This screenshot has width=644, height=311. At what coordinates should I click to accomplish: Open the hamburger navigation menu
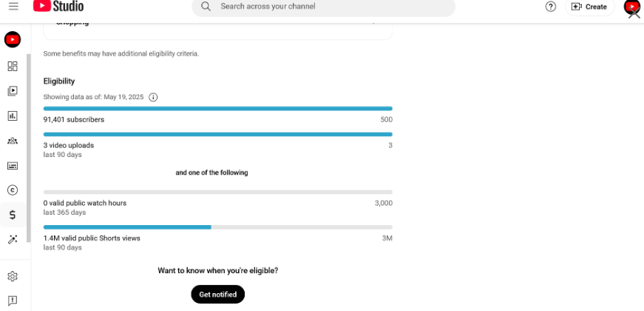(x=13, y=6)
